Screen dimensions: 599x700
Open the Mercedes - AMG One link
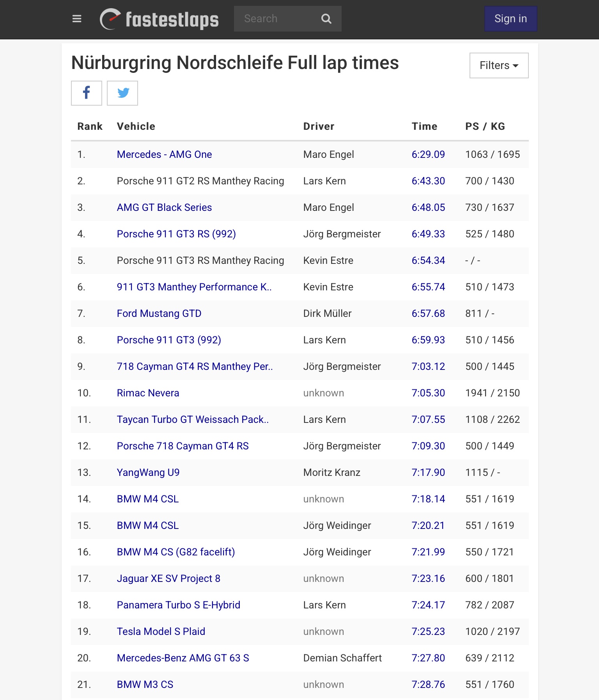pyautogui.click(x=164, y=154)
